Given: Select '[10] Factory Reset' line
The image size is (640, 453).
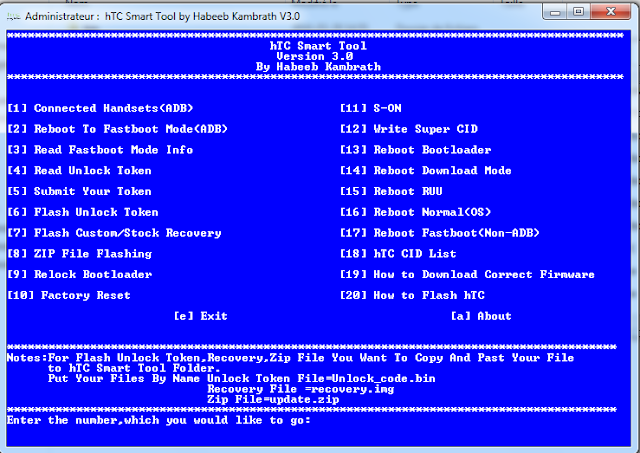Looking at the screenshot, I should (69, 295).
